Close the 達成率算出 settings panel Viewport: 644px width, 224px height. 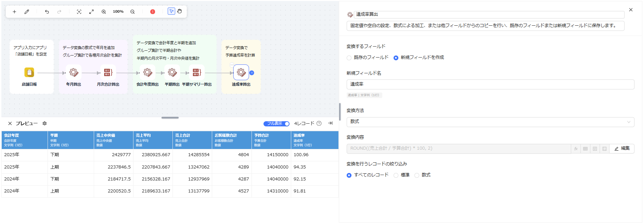click(631, 10)
